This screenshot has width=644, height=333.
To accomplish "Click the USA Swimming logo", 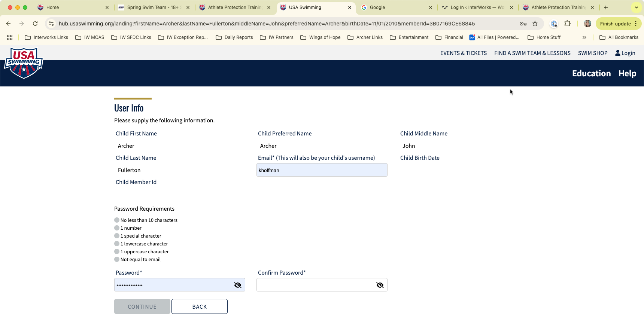I will [x=24, y=63].
